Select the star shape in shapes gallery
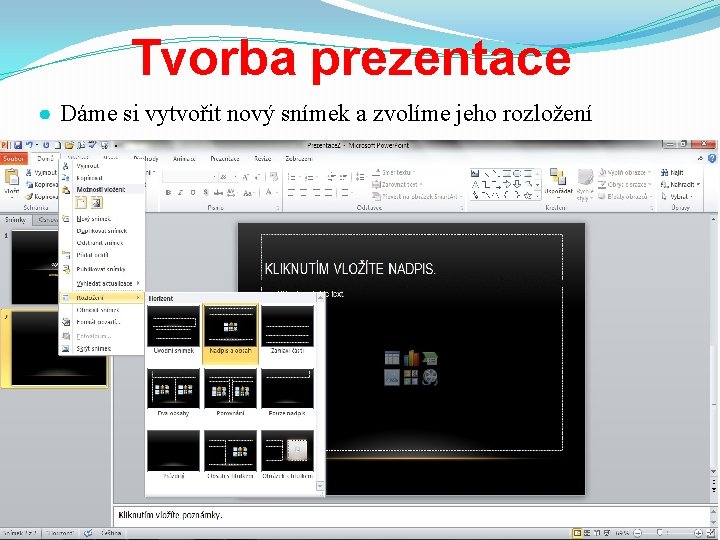 pyautogui.click(x=528, y=196)
